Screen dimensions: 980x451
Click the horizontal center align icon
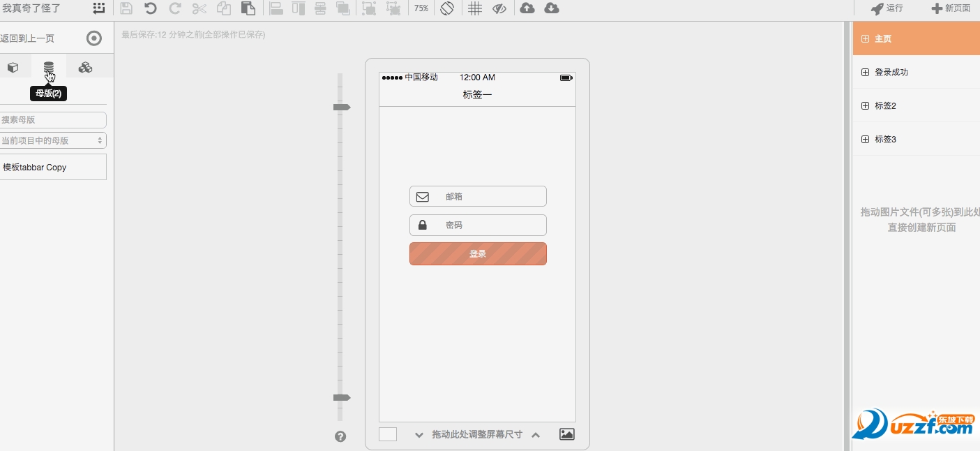[x=321, y=8]
